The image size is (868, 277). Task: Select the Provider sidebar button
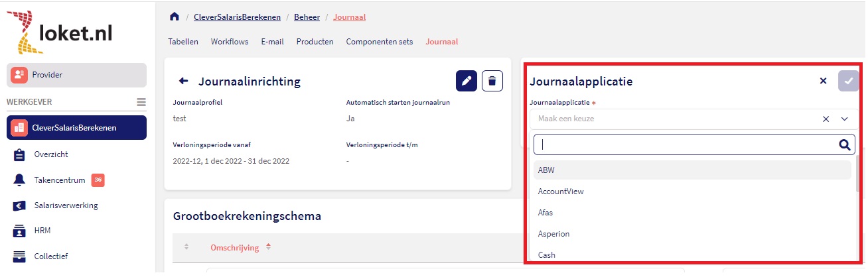point(76,75)
